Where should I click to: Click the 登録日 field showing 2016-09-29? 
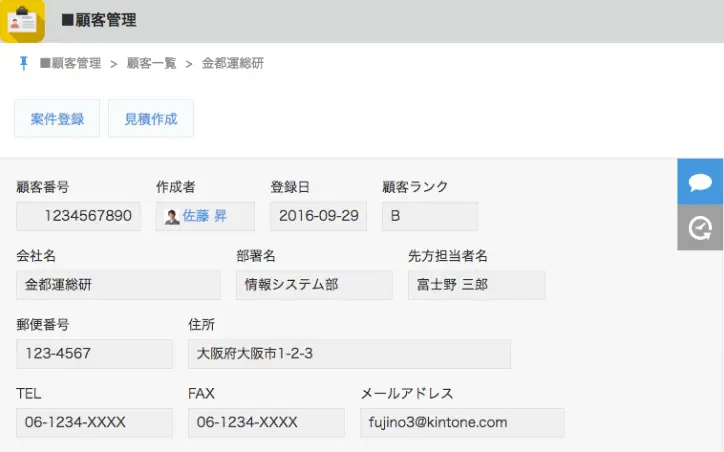[318, 216]
